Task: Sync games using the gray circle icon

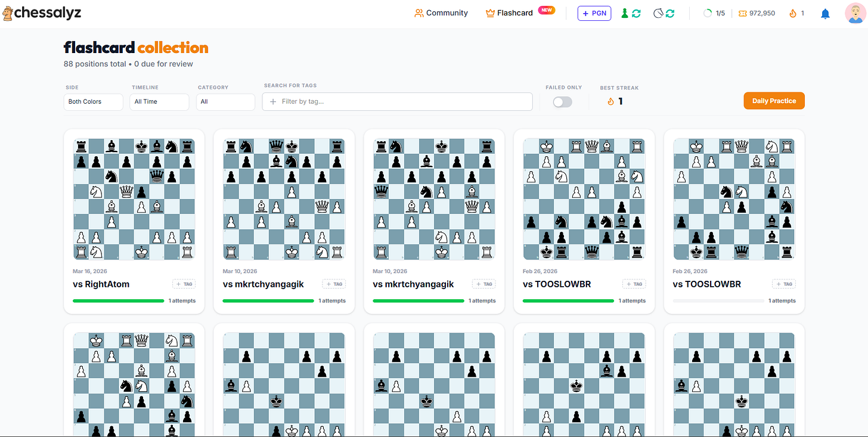Action: [x=664, y=13]
